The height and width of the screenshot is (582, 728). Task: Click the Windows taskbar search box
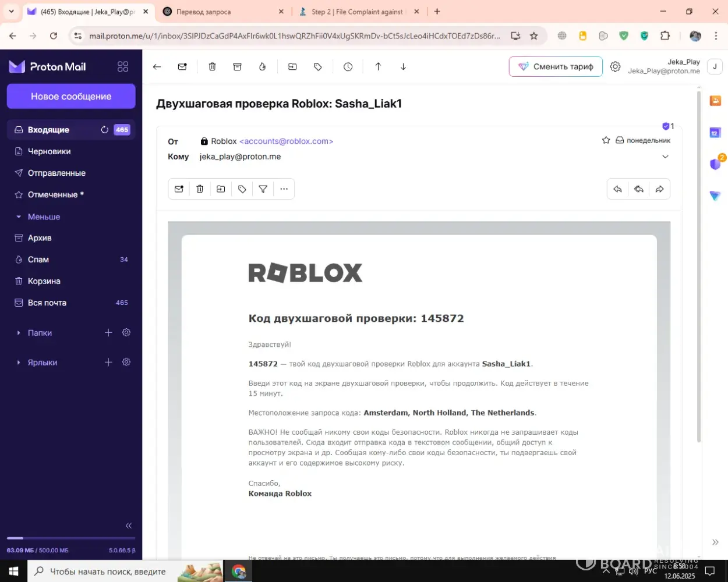[108, 572]
